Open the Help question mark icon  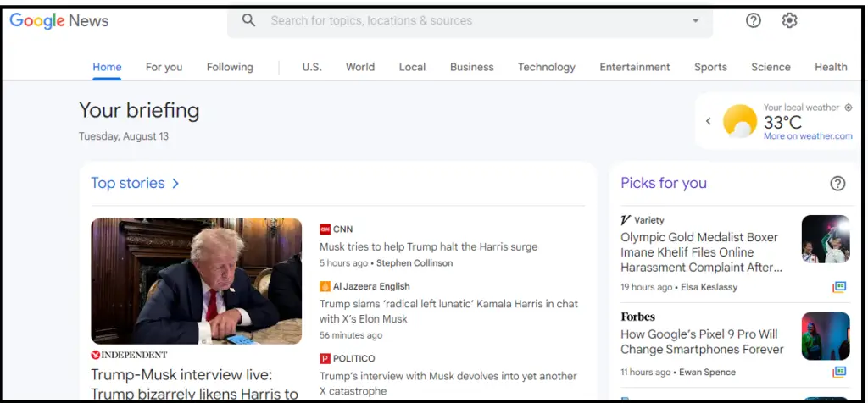pos(753,20)
